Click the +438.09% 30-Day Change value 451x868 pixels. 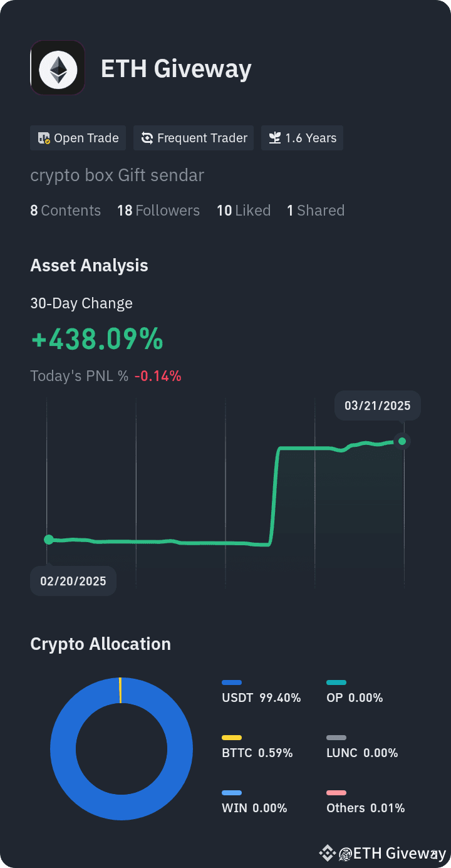pos(97,339)
